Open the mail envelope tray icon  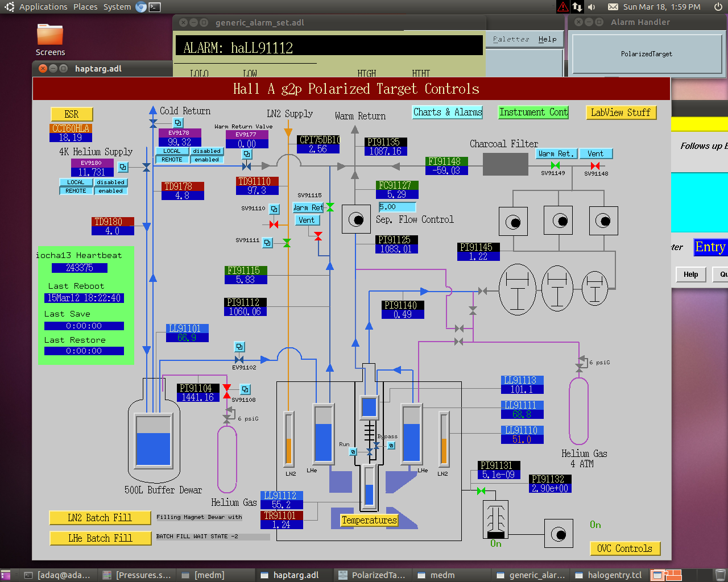tap(613, 7)
